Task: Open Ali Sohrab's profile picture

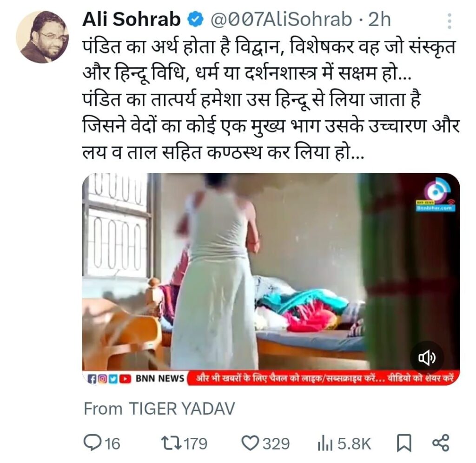Action: click(x=42, y=37)
